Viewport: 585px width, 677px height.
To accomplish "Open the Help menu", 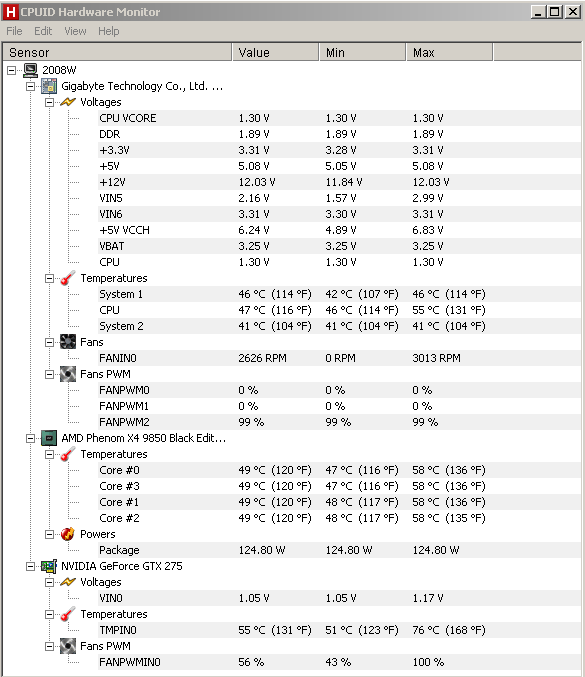I will [108, 31].
